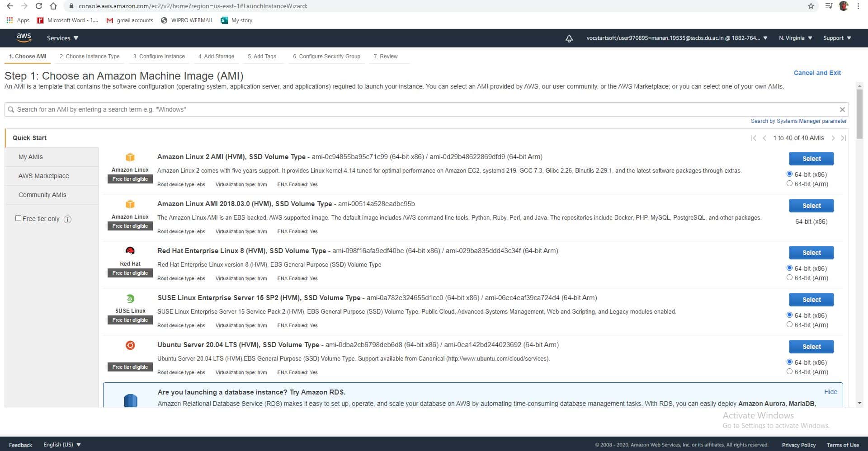
Task: Click the browser address bar URL
Action: (193, 6)
